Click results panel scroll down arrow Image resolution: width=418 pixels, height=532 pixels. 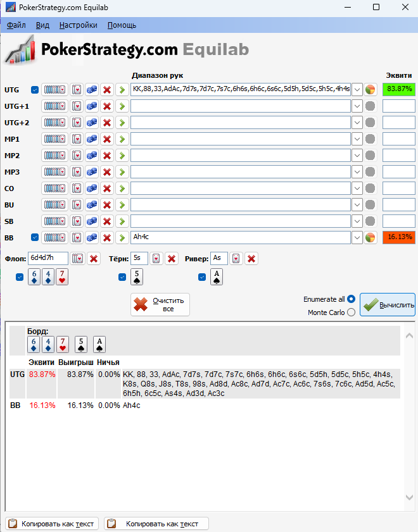410,497
